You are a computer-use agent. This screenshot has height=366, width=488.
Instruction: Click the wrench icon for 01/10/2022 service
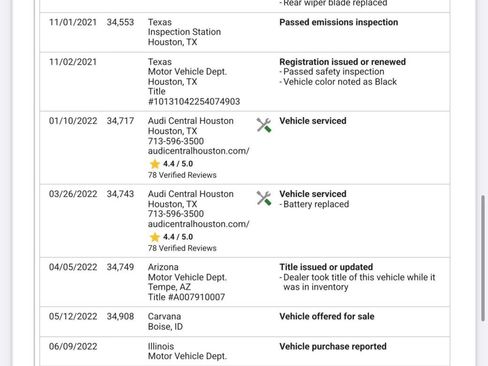[264, 125]
